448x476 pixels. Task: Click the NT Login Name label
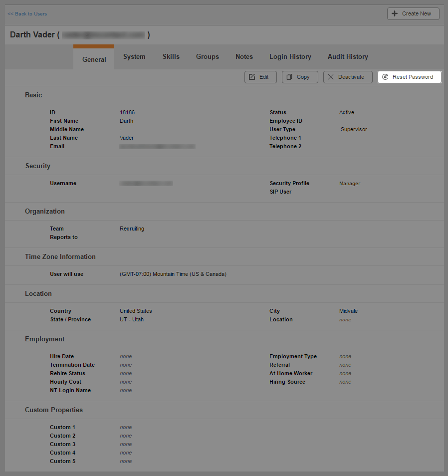coord(70,390)
